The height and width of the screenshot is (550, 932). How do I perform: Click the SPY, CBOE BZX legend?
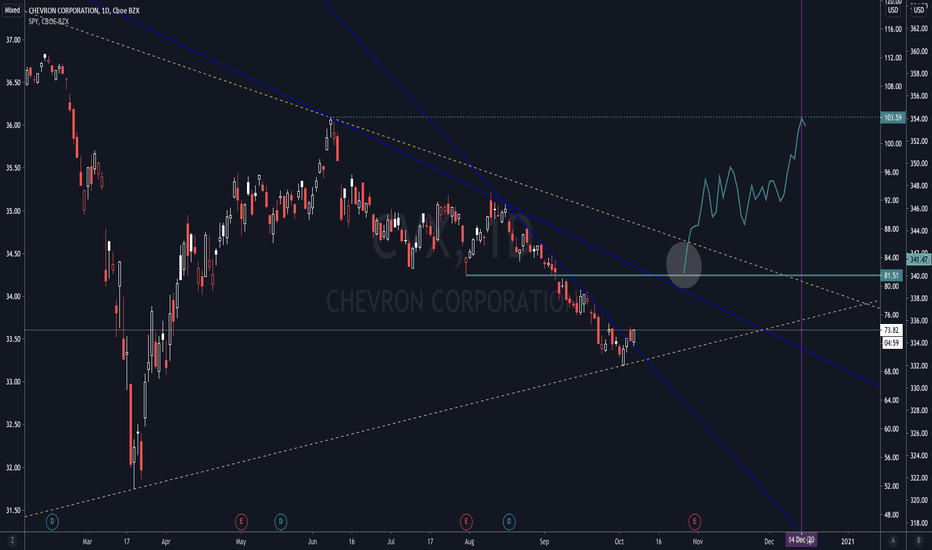[49, 21]
